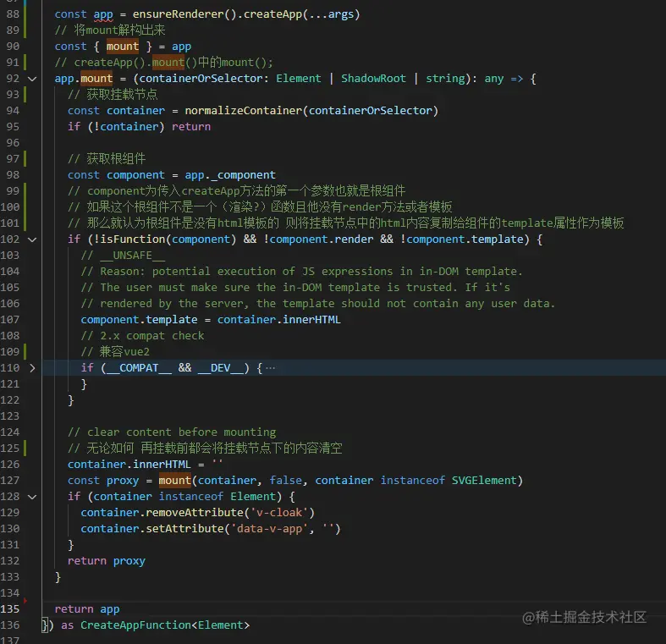Click 'isFunction' on line 102
The image size is (666, 644).
point(133,239)
